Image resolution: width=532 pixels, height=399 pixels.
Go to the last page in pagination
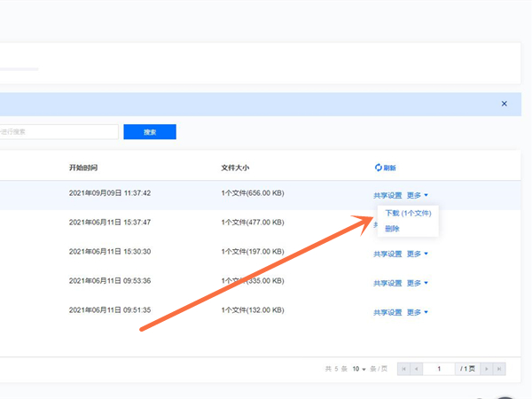500,368
